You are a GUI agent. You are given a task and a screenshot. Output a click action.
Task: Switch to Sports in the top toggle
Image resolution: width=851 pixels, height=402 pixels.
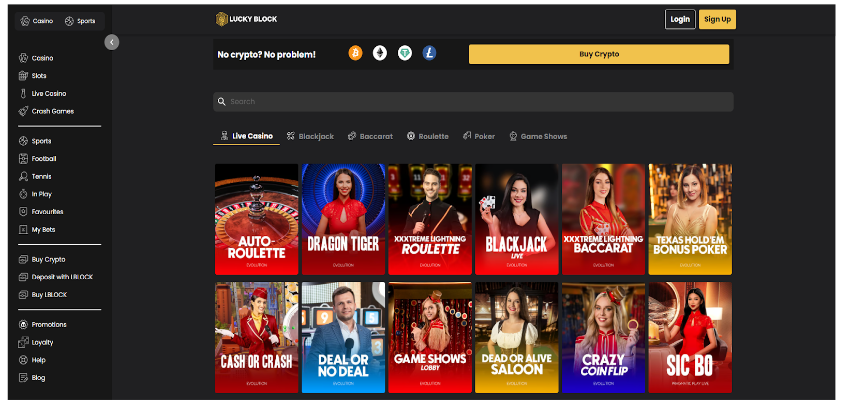(80, 21)
